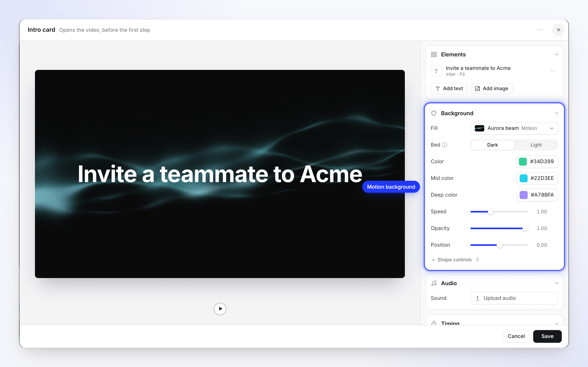Select the Light bed option
Screen dimensions: 588x367
[536, 145]
